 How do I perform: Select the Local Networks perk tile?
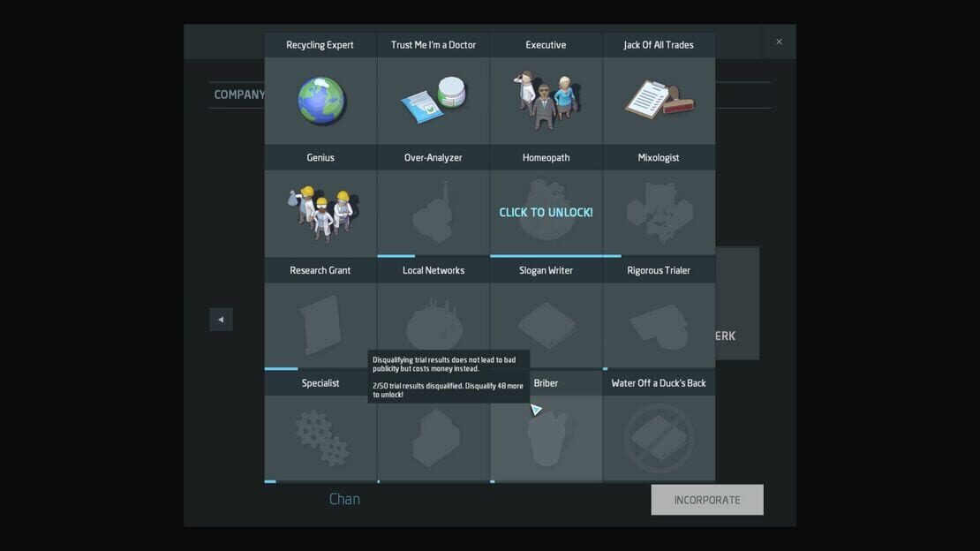pyautogui.click(x=433, y=326)
